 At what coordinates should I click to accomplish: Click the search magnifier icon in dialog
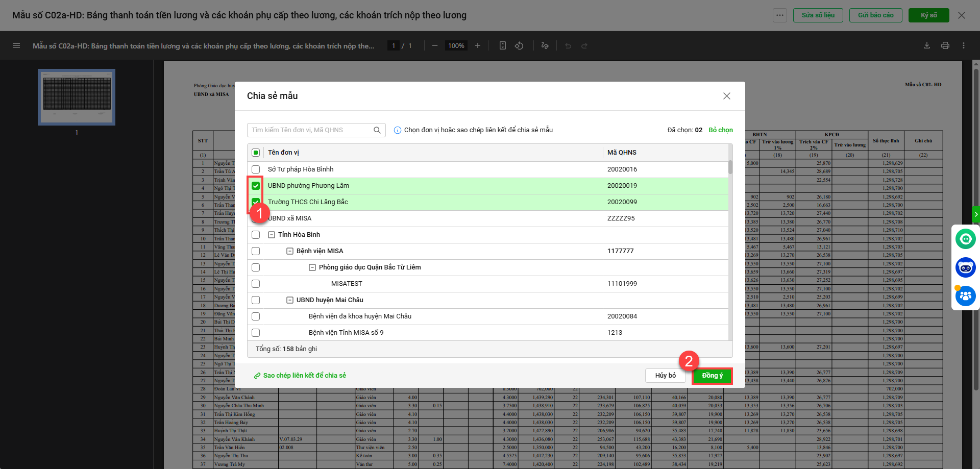click(377, 130)
